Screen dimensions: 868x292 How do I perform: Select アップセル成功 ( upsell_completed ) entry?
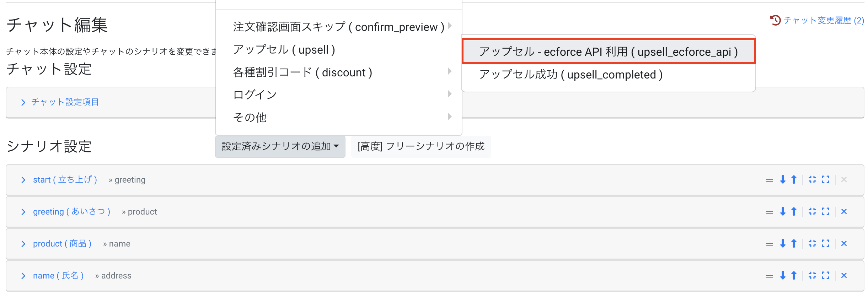tap(570, 75)
